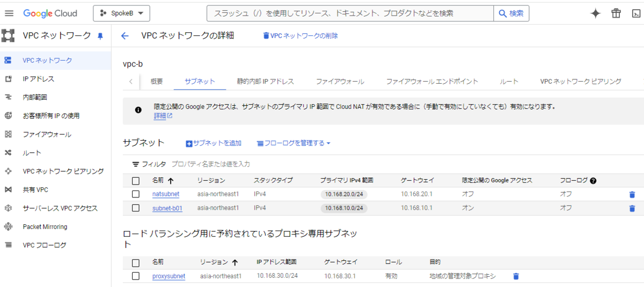Open the subnet-b01 link

pos(167,208)
